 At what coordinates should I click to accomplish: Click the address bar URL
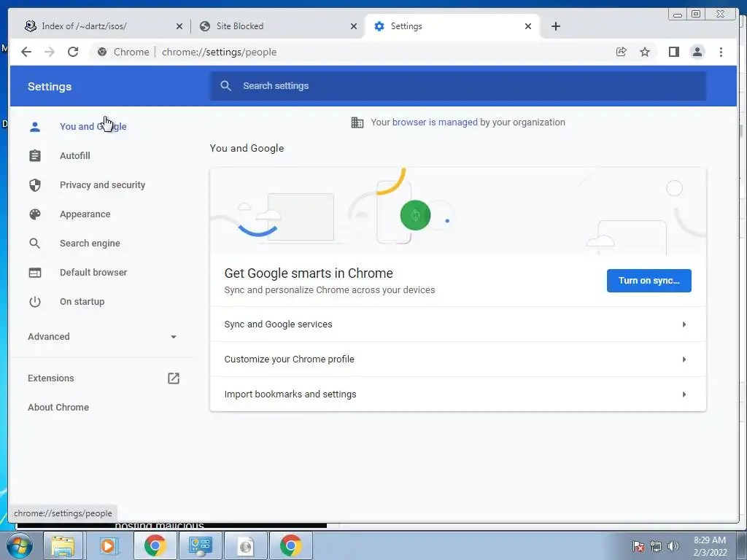click(x=219, y=52)
